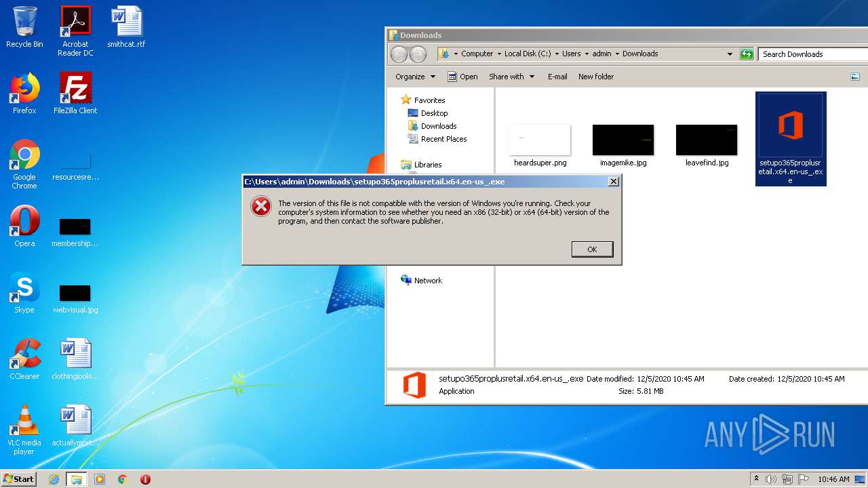868x488 pixels.
Task: Expand the address bar history dropdown arrow
Action: (x=730, y=54)
